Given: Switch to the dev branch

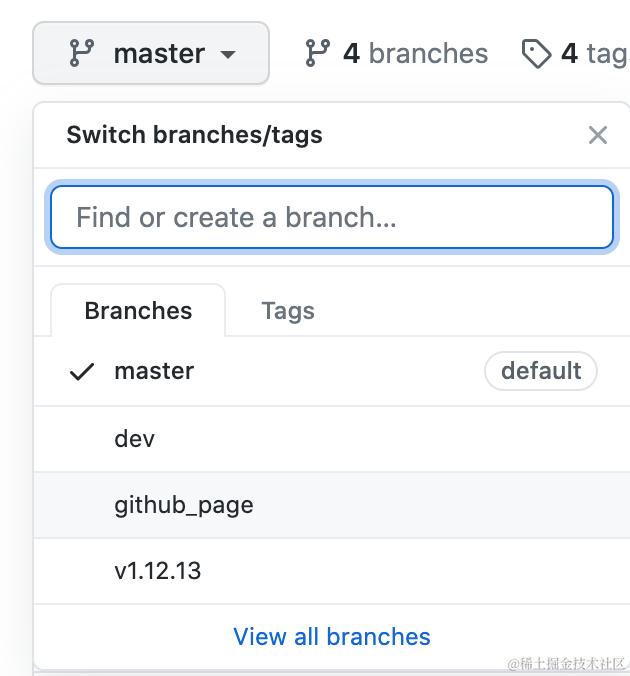Looking at the screenshot, I should click(135, 439).
